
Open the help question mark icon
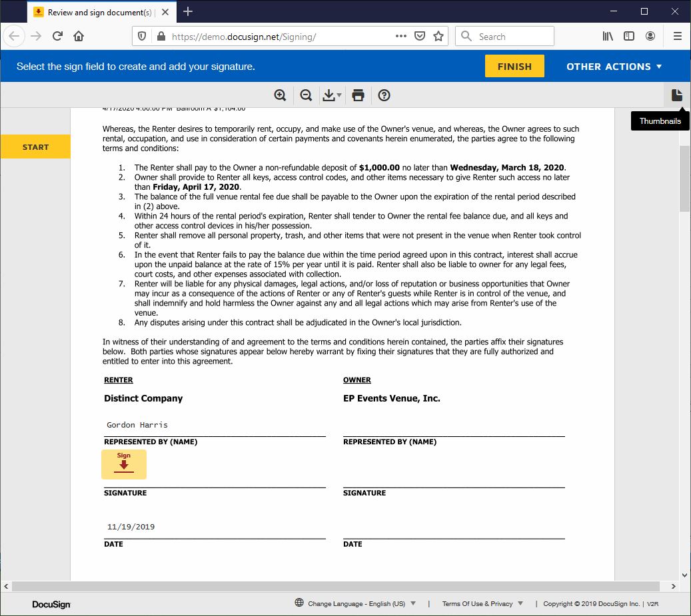click(x=384, y=95)
